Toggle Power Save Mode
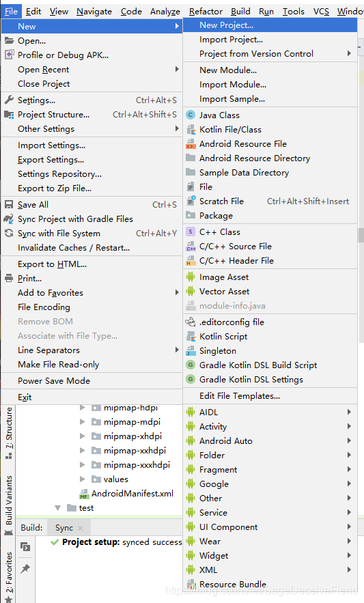This screenshot has width=364, height=603. pos(92,381)
